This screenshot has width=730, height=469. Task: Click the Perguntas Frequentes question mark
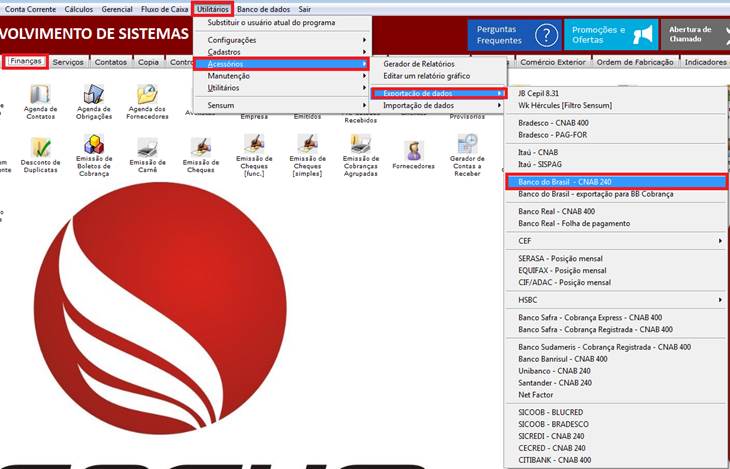coord(546,35)
